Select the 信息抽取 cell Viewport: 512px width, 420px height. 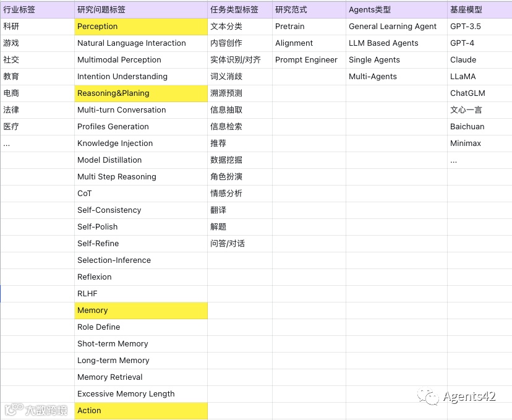240,110
